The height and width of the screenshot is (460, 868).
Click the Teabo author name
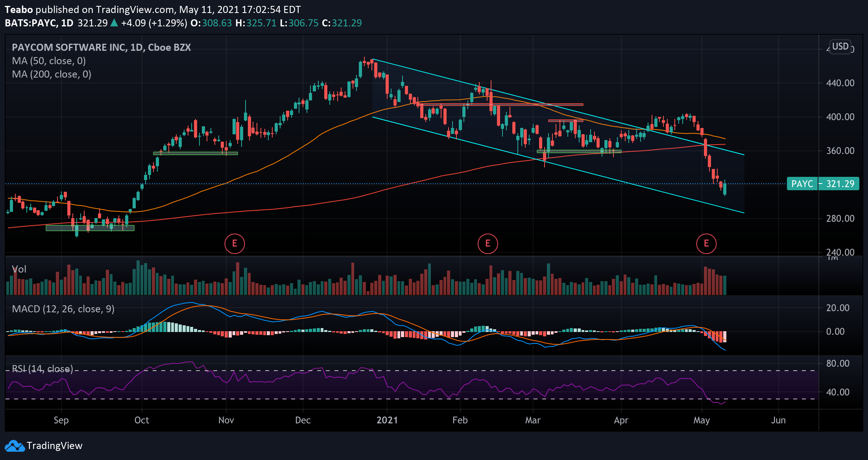19,9
